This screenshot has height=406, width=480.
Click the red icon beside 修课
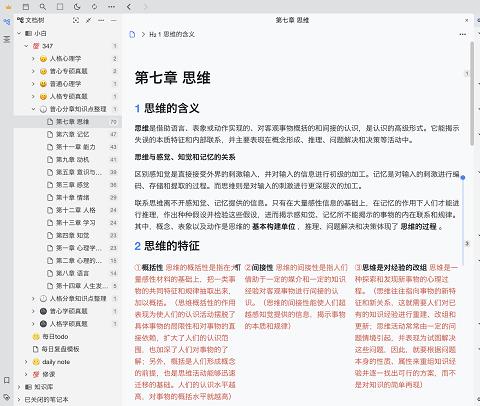click(x=36, y=375)
